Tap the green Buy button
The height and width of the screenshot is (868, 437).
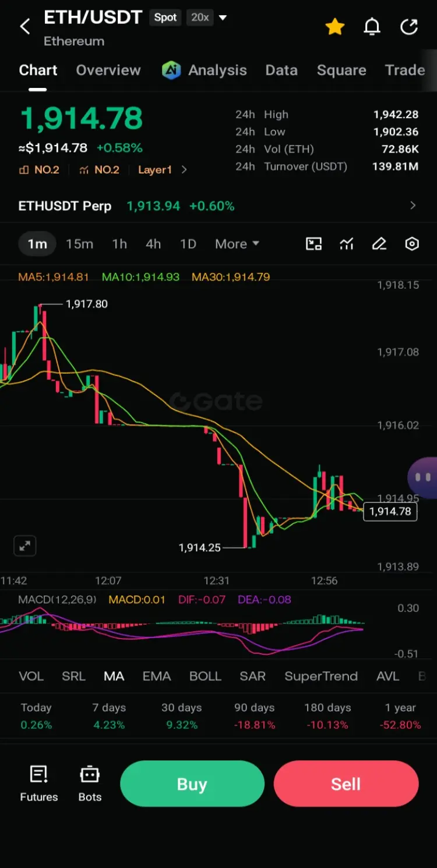click(192, 784)
